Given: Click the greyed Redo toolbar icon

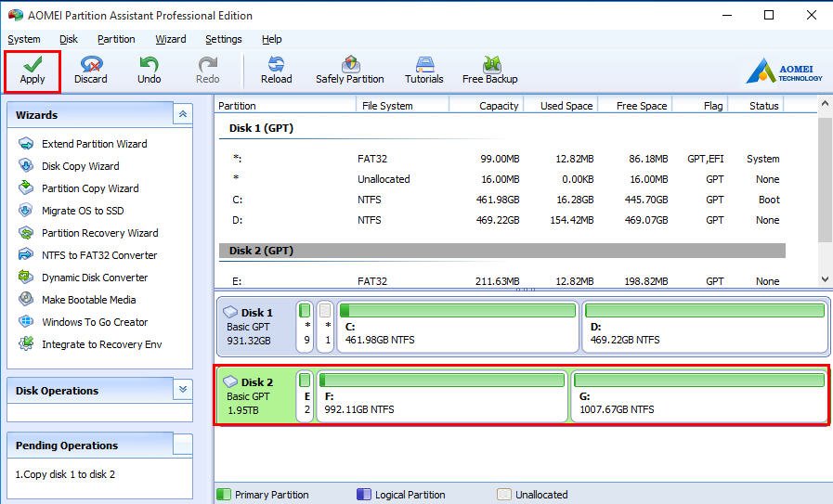Looking at the screenshot, I should pos(208,71).
